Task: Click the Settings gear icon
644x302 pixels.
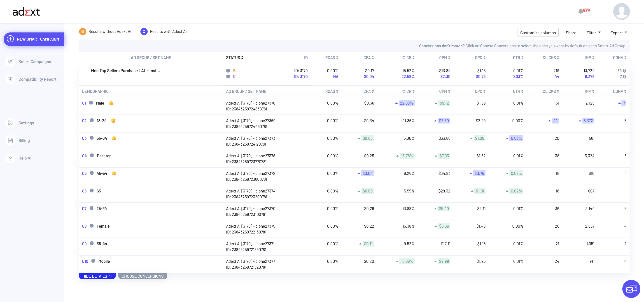Action: [x=10, y=123]
